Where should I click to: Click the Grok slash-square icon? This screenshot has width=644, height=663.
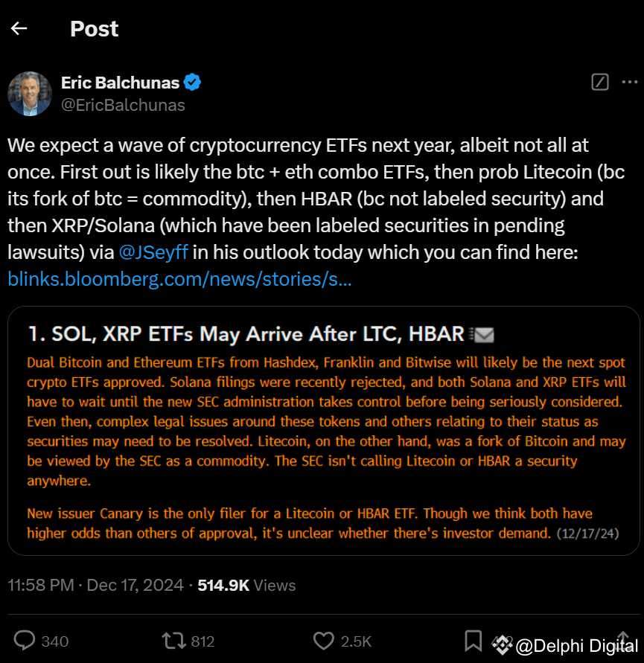[599, 83]
